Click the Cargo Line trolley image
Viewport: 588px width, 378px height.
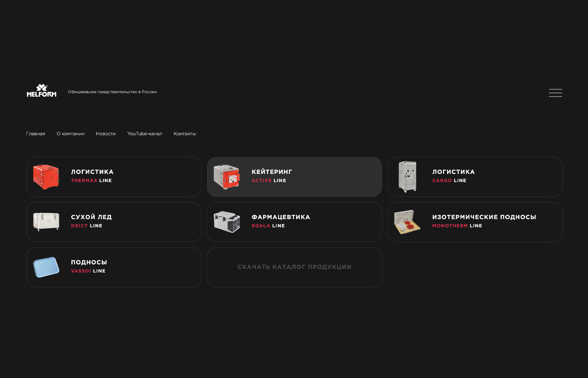click(407, 177)
